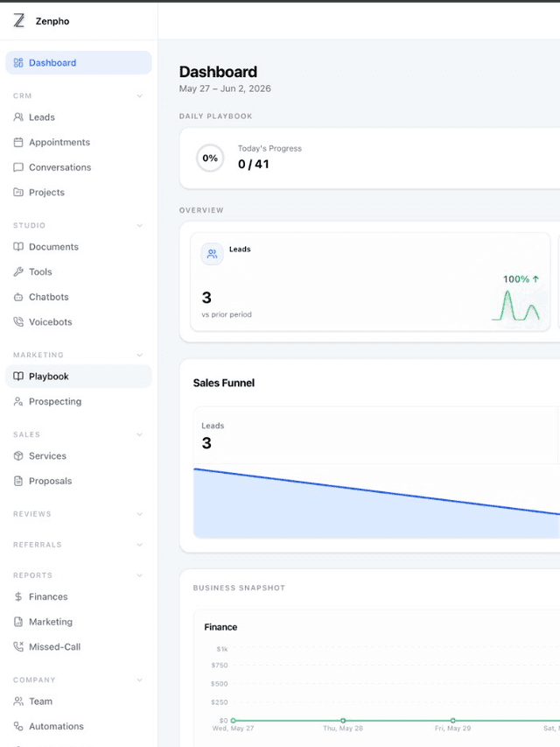Select the Playbook menu item
The image size is (560, 747).
[x=79, y=377]
